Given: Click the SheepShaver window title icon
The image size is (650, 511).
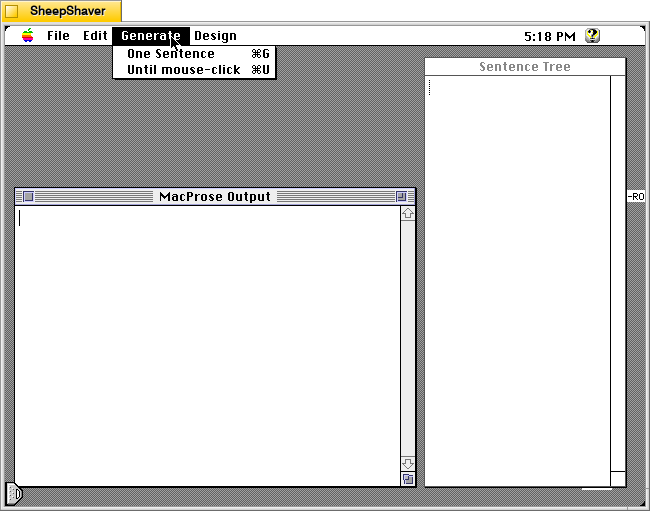Looking at the screenshot, I should (x=12, y=11).
